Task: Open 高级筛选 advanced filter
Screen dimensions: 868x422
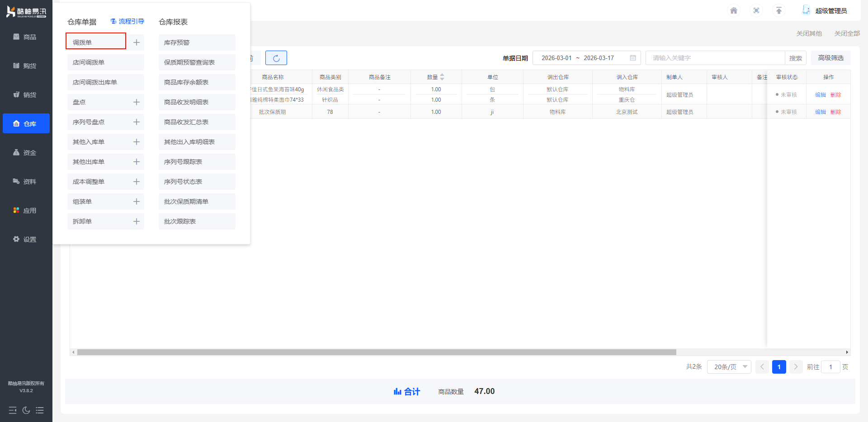Action: click(831, 58)
